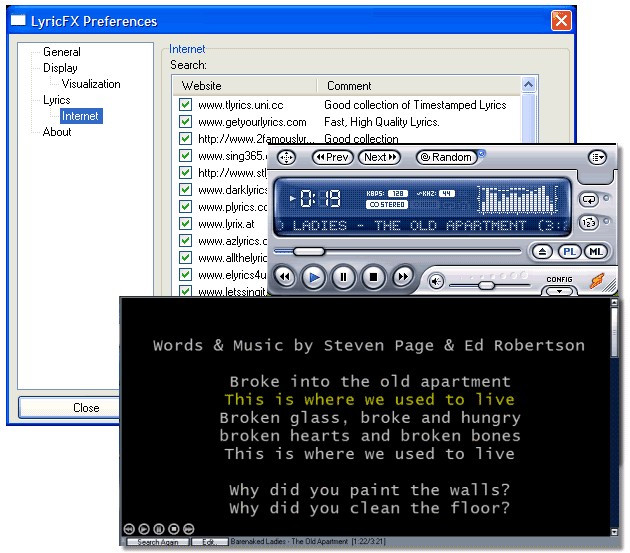Select Internet in preferences tree
Screen dimensions: 630x553
[80, 116]
